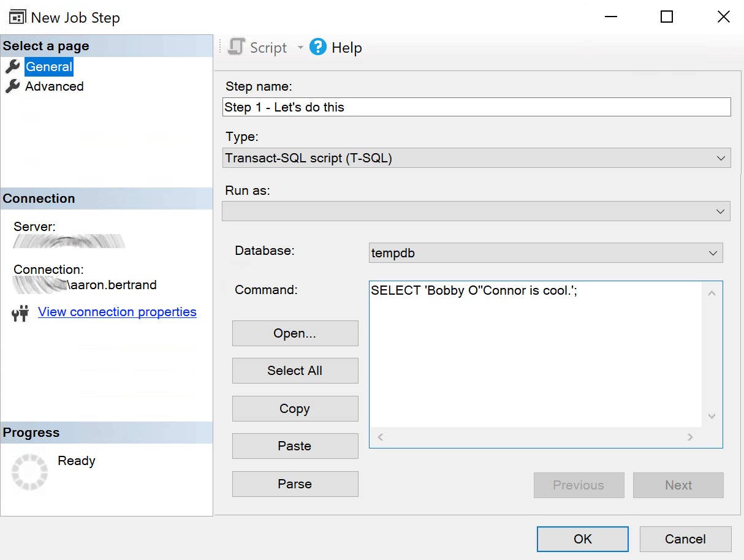Minimize the New Job Step window

pyautogui.click(x=610, y=17)
